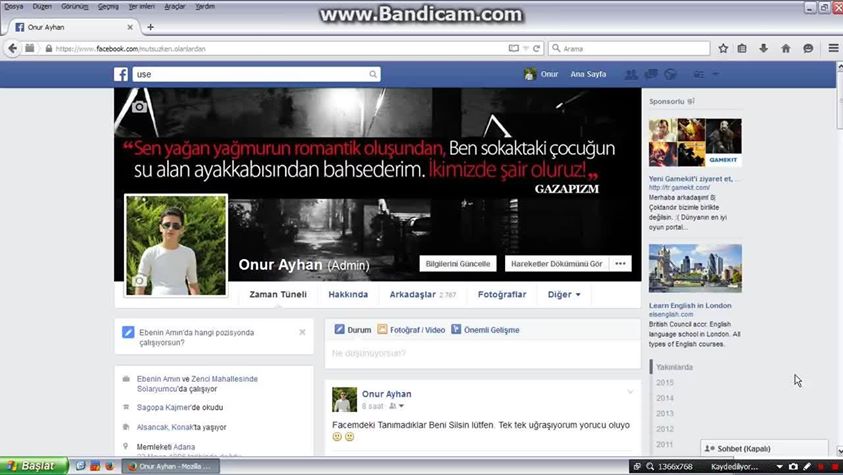This screenshot has height=475, width=843.
Task: Open post options arrow on Onur Ayhan post
Action: pos(630,392)
